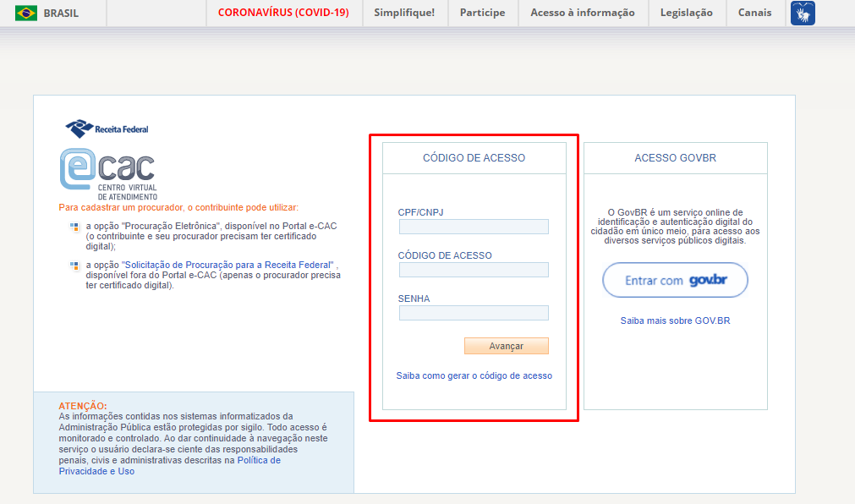Go to Acesso à informação in top bar
This screenshot has height=504, width=855.
click(x=582, y=13)
